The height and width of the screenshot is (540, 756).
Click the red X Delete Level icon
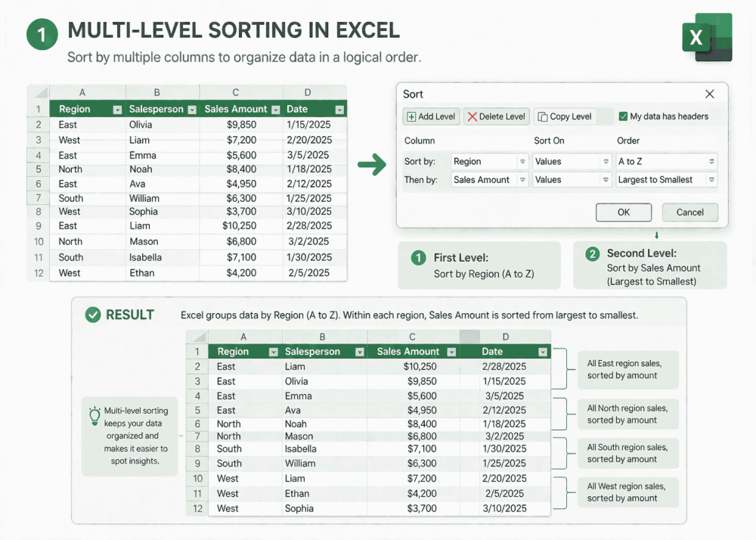tap(471, 116)
